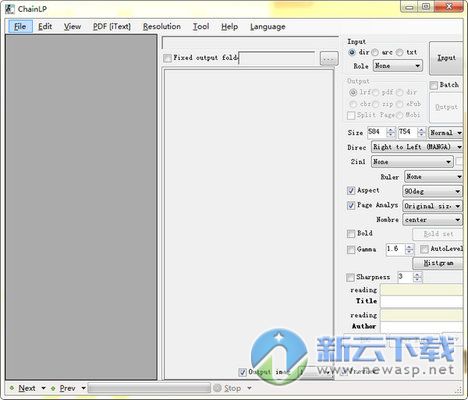Click the height size spinner arrows

(x=422, y=132)
